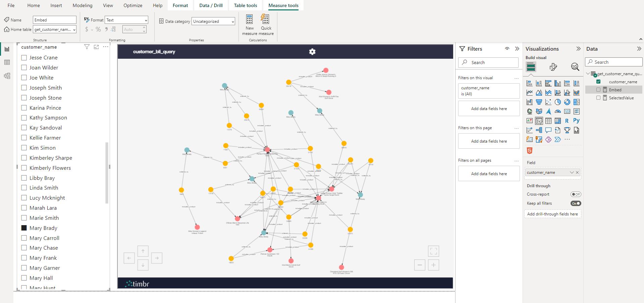Toggle Keep all filters switch
The image size is (644, 303).
(576, 203)
